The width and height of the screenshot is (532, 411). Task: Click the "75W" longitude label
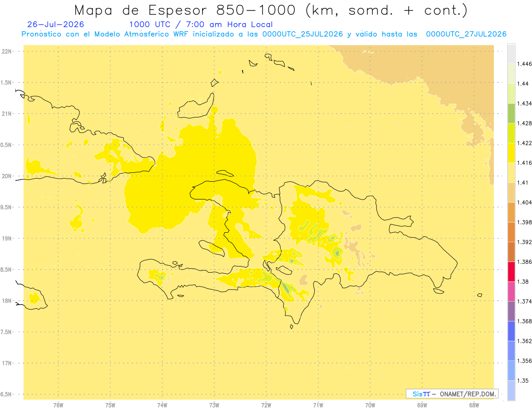(110, 405)
